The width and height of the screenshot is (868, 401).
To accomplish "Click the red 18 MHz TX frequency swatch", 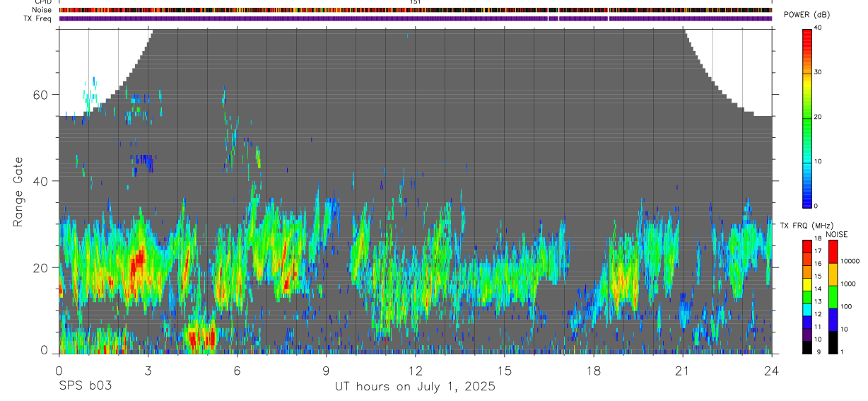I will click(x=807, y=245).
